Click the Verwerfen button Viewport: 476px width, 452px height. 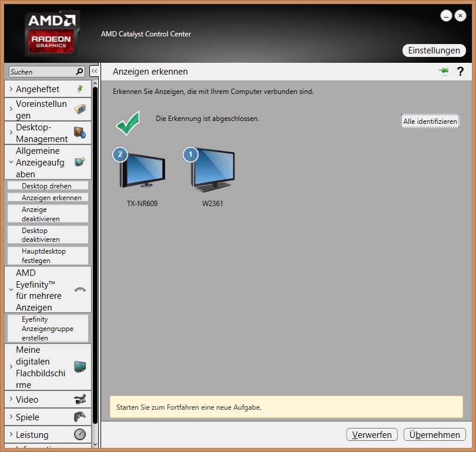click(x=372, y=434)
